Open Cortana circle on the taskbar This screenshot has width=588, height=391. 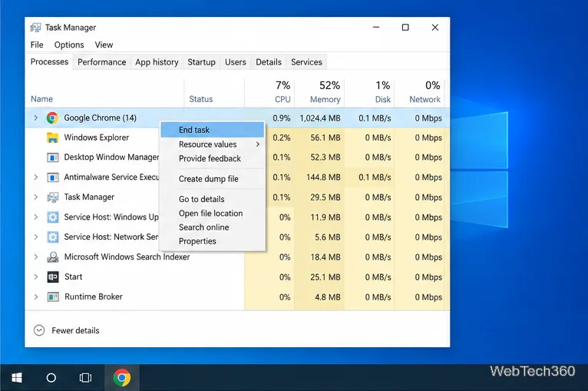(51, 377)
